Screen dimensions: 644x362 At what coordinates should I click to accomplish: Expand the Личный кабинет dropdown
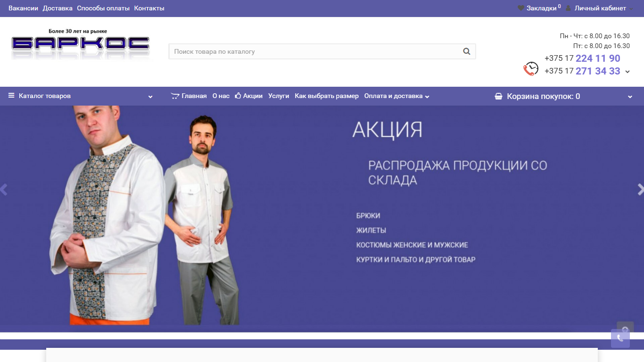(x=631, y=9)
